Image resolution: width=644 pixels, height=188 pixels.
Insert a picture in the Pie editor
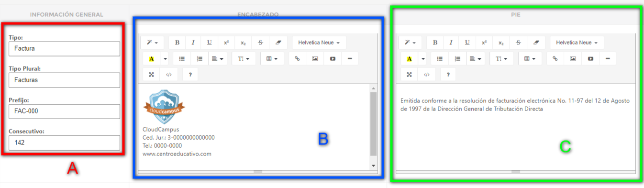coord(573,58)
